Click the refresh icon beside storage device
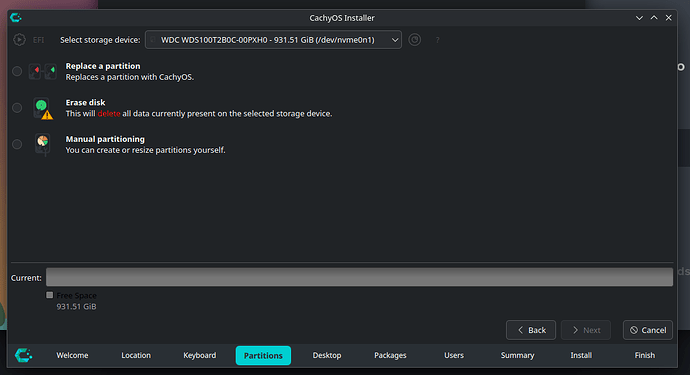Screen dimensions: 690x375 pyautogui.click(x=415, y=40)
